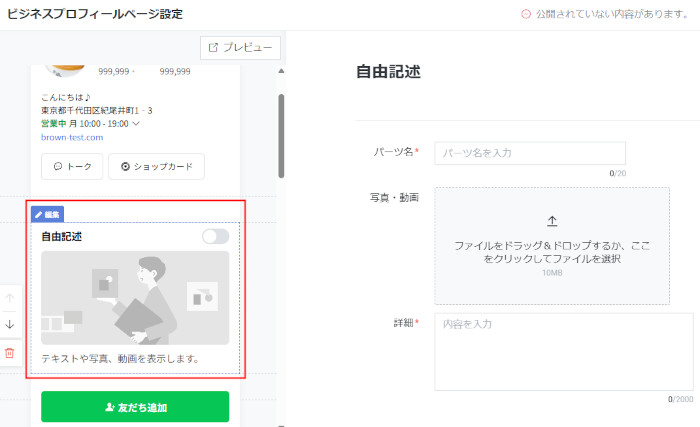This screenshot has width=700, height=427.
Task: Move the part down with the down arrow
Action: coord(9,324)
